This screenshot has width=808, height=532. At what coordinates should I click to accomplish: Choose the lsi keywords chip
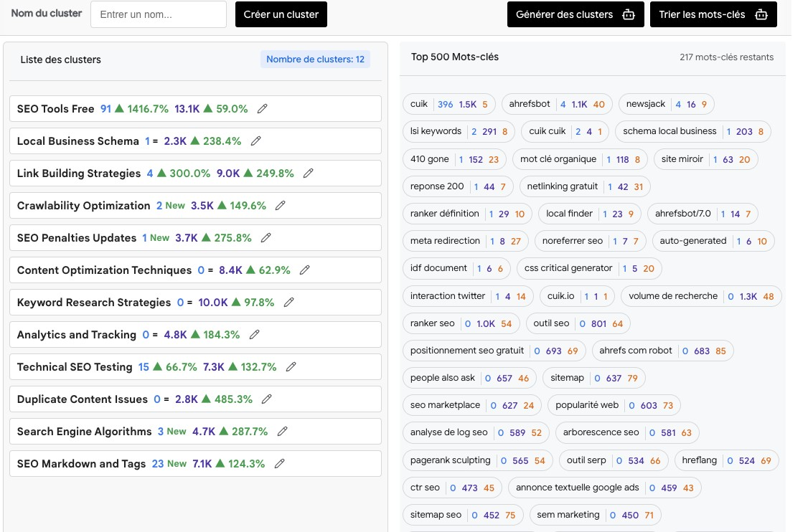(459, 131)
